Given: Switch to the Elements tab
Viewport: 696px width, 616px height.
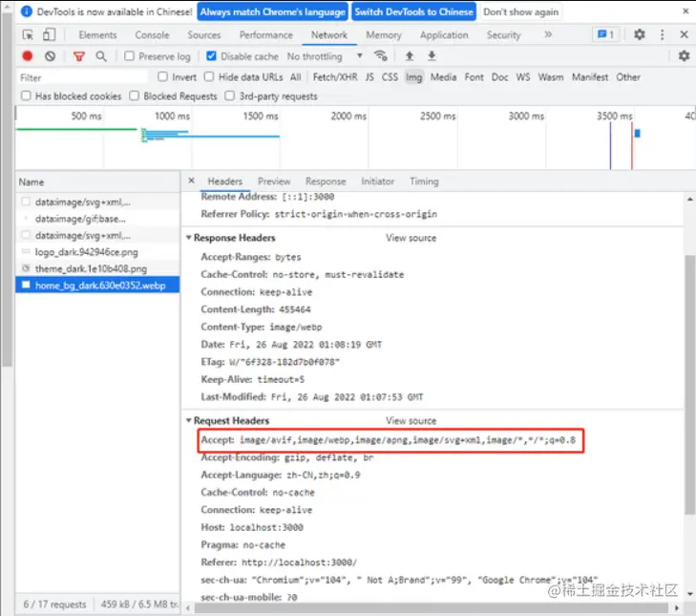Looking at the screenshot, I should [x=97, y=35].
